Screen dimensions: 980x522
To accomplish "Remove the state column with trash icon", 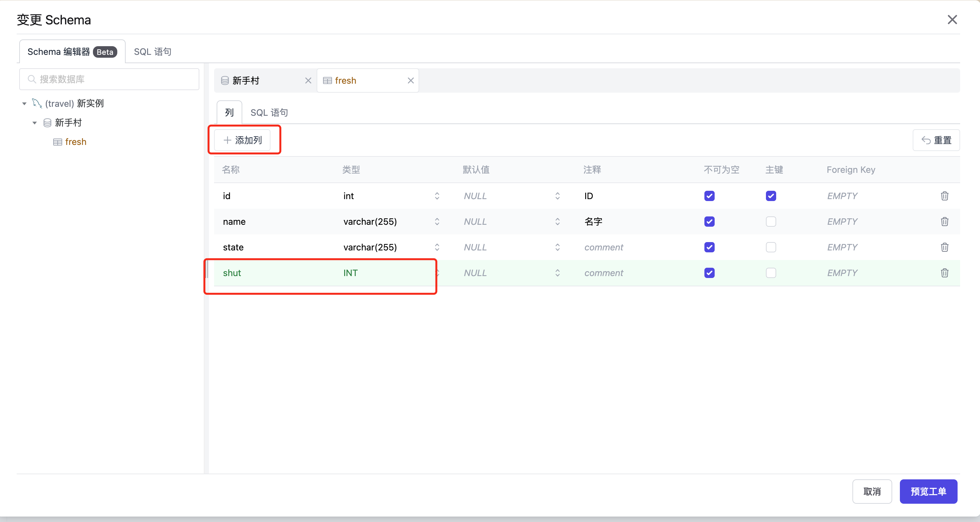I will point(944,247).
